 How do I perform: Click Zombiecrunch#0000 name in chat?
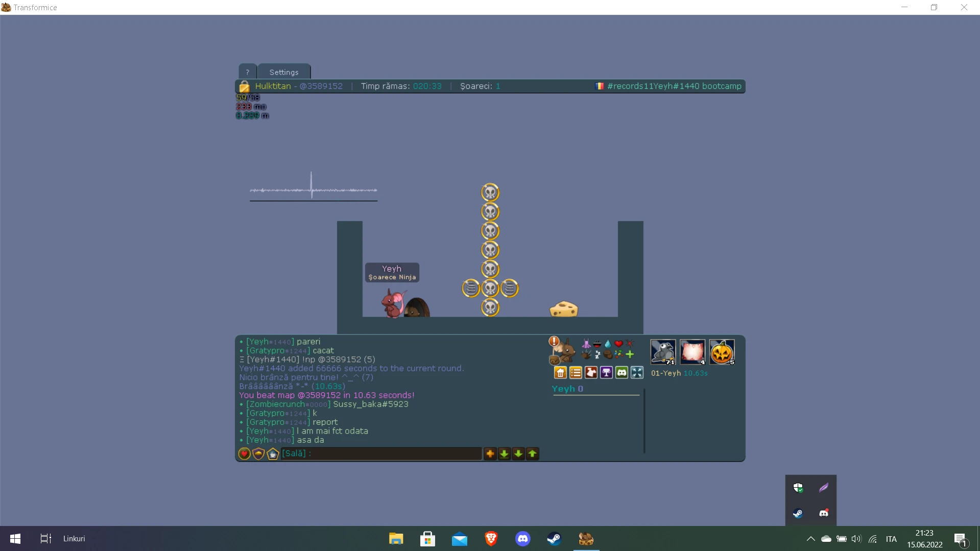click(289, 404)
